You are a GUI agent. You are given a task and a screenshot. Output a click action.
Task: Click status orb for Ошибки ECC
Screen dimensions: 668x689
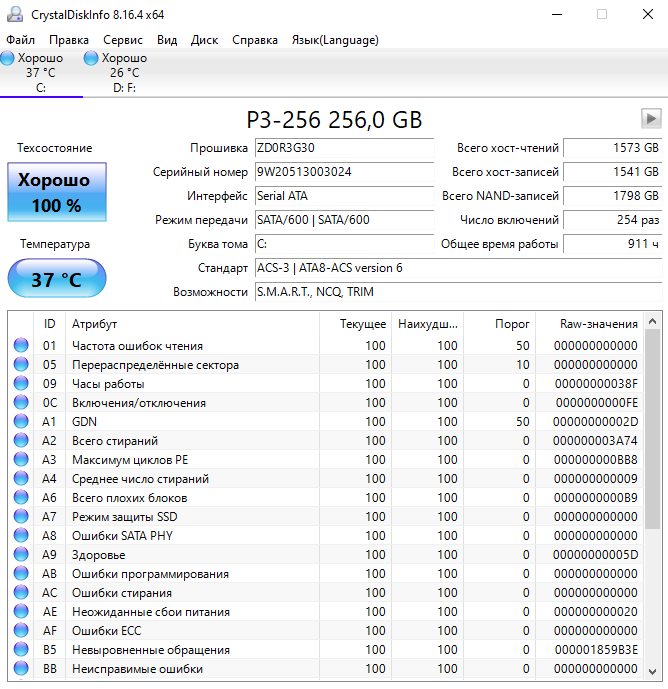21,631
